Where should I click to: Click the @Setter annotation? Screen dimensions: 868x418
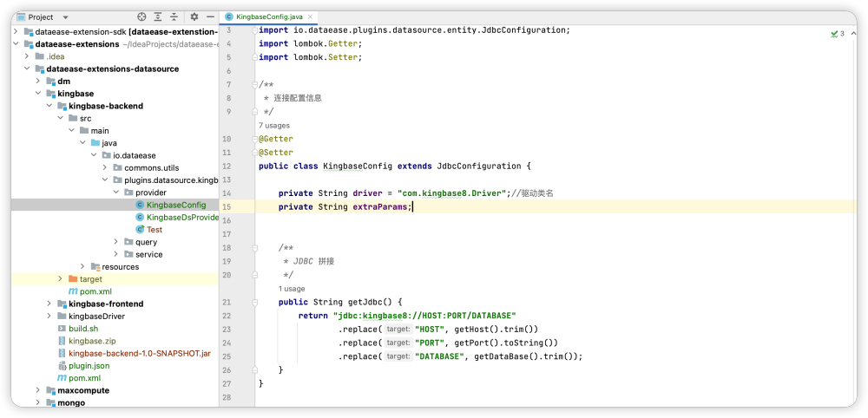click(x=276, y=153)
